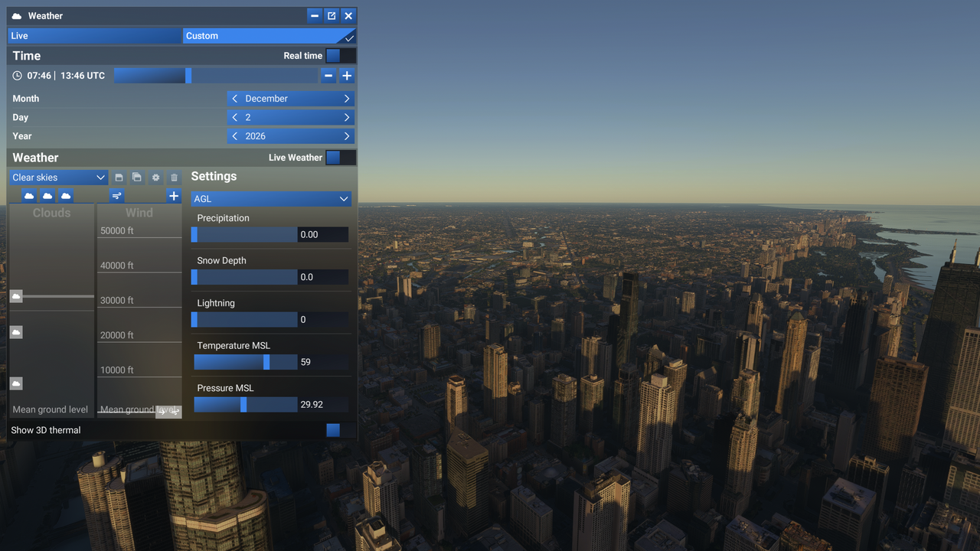Select the cloud layer marker near 30000 ft
Viewport: 980px width, 551px height.
pyautogui.click(x=16, y=296)
